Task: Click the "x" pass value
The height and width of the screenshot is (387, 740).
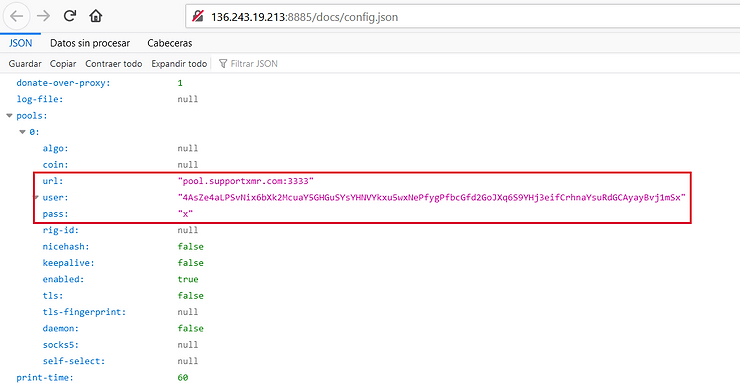Action: pos(185,214)
